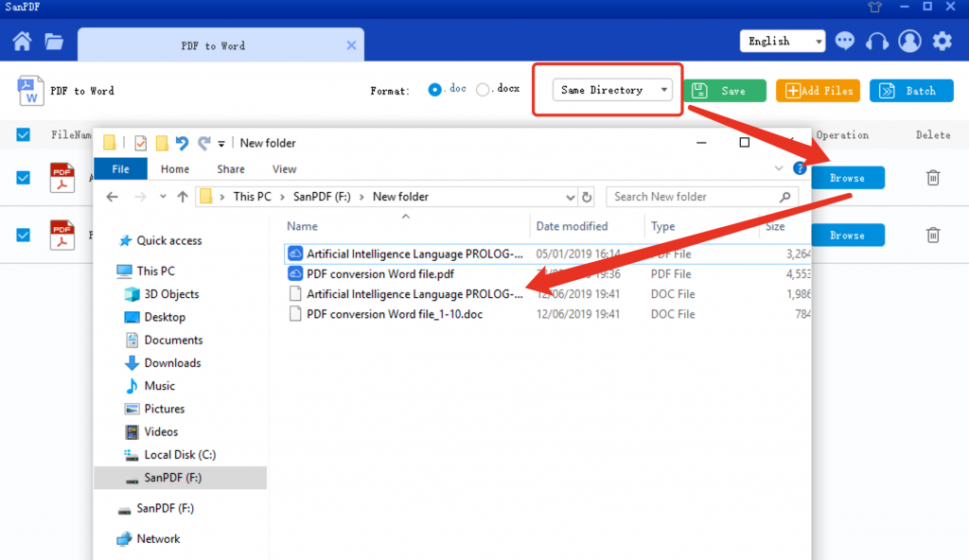Close the PDF to Word tab

point(351,45)
